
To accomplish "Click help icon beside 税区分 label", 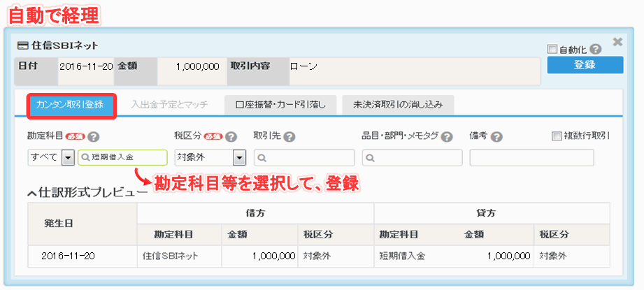I will 231,136.
